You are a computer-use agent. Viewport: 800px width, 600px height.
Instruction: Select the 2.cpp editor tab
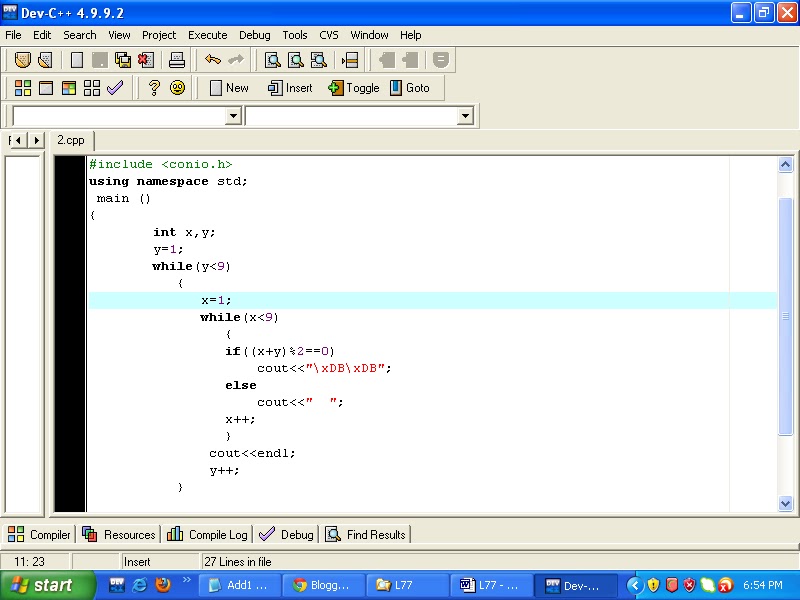pos(71,140)
